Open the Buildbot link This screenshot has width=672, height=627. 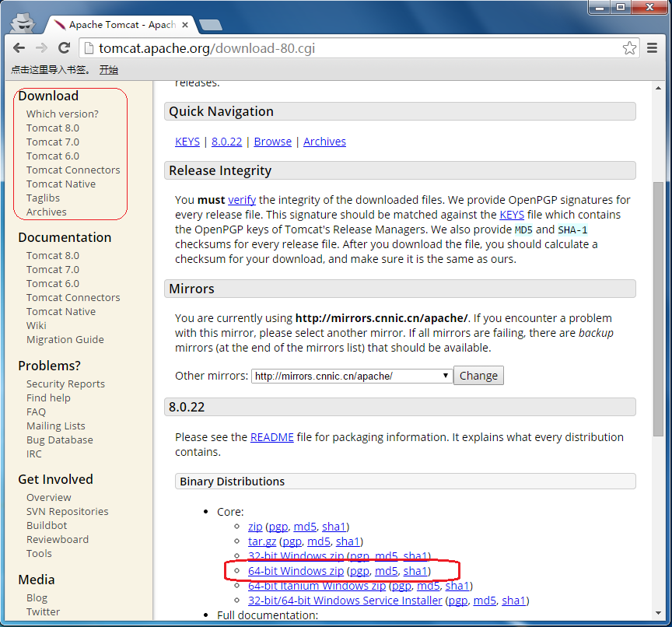(47, 525)
